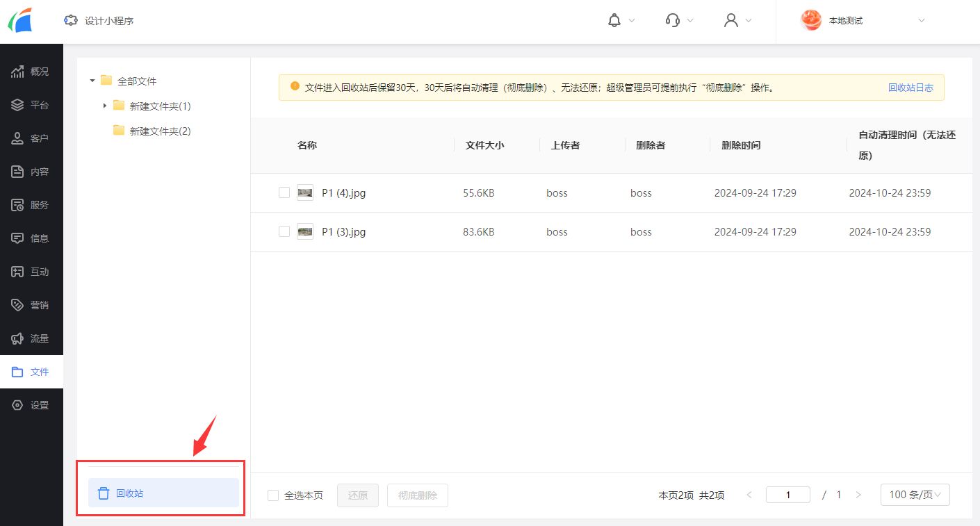Click the 设置 gear icon in sidebar

click(17, 405)
